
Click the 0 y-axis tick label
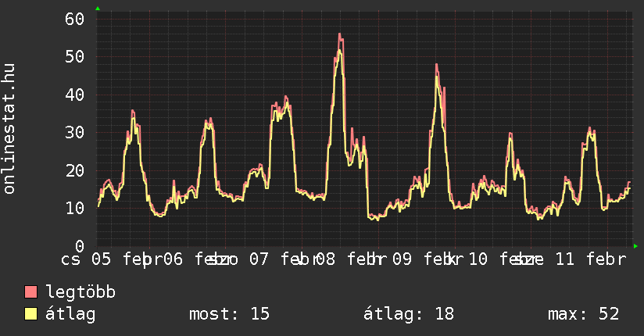[79, 245]
